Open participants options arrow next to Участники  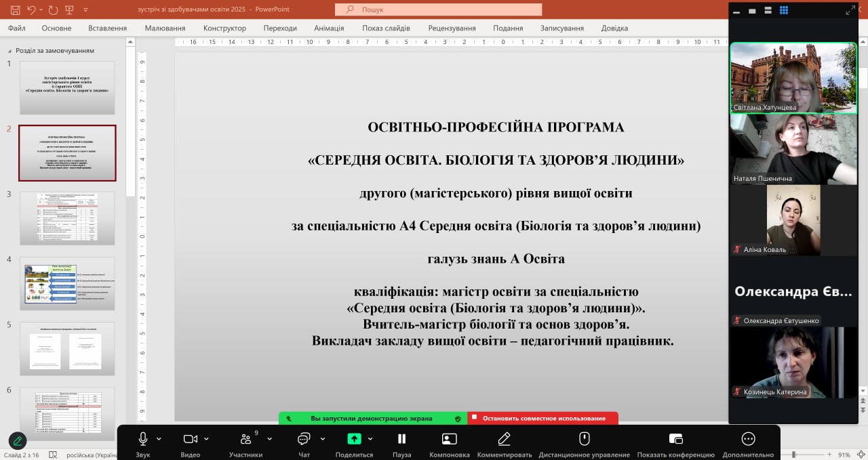[269, 438]
